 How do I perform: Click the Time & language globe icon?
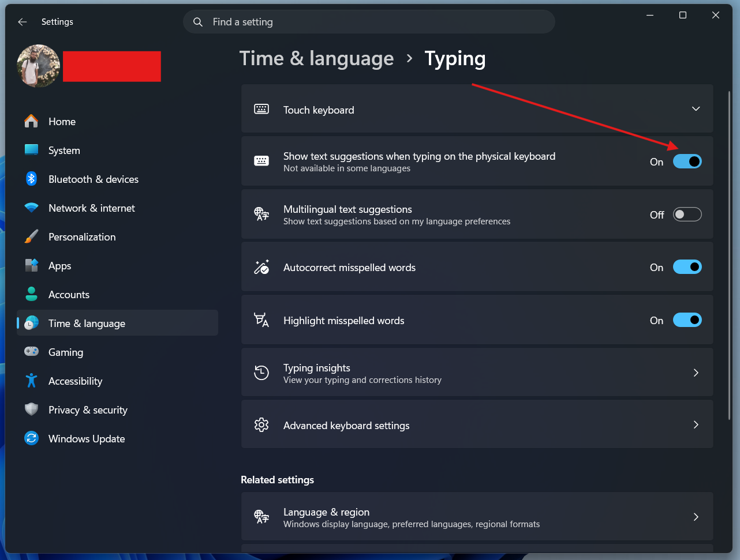pyautogui.click(x=32, y=323)
